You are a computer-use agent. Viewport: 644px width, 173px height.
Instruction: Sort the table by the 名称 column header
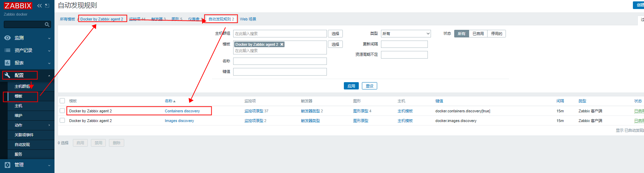170,101
